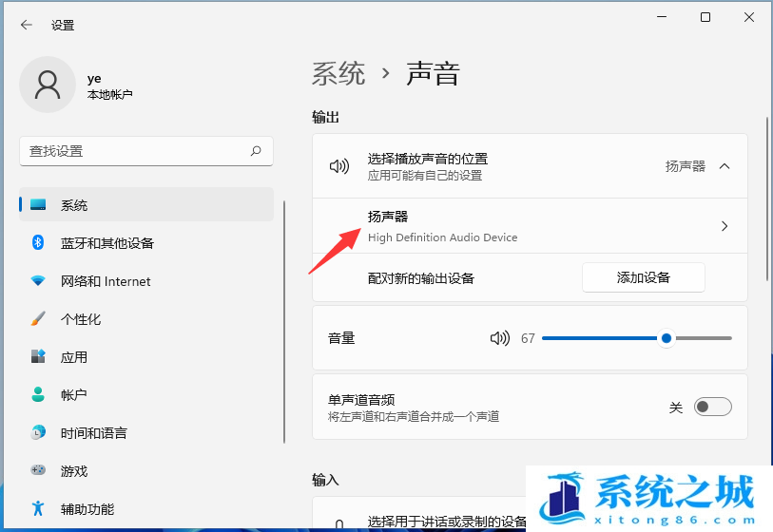Click the paintbrush icon for 个性化
The width and height of the screenshot is (773, 532).
[x=38, y=318]
